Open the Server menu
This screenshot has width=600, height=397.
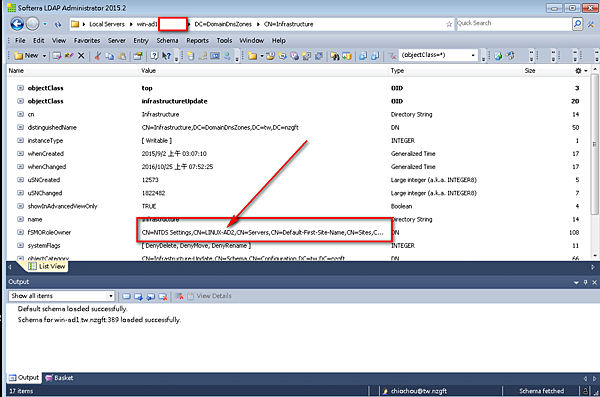[x=116, y=40]
